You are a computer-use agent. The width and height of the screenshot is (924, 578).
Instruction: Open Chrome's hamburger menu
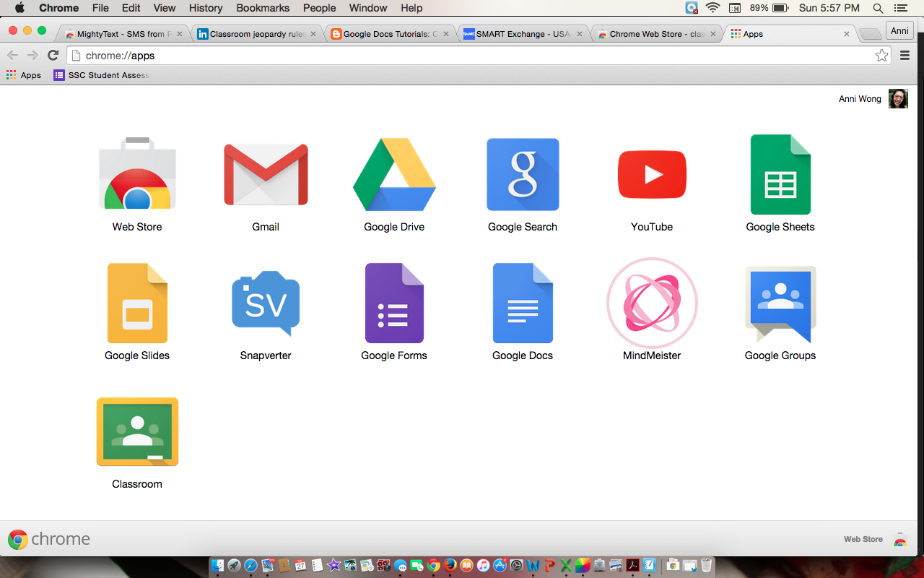pos(905,55)
